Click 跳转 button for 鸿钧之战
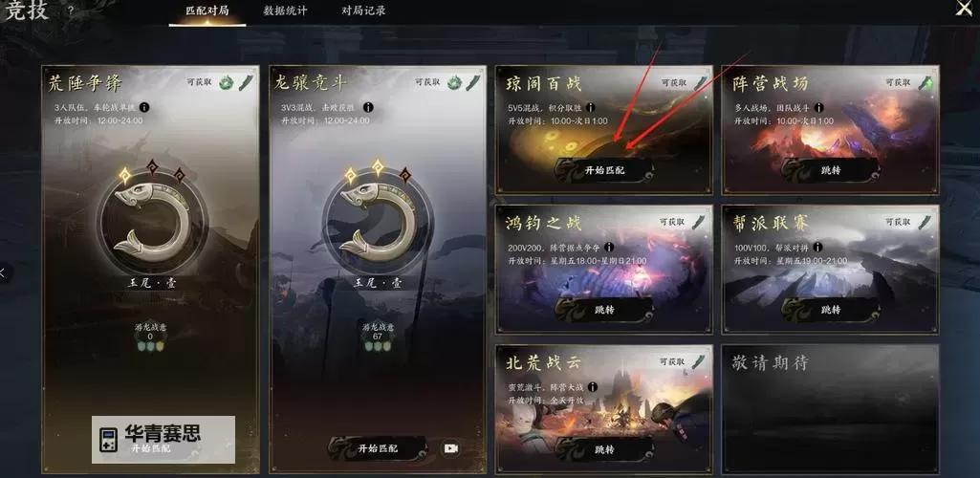Viewport: 980px width, 478px height. pyautogui.click(x=603, y=310)
